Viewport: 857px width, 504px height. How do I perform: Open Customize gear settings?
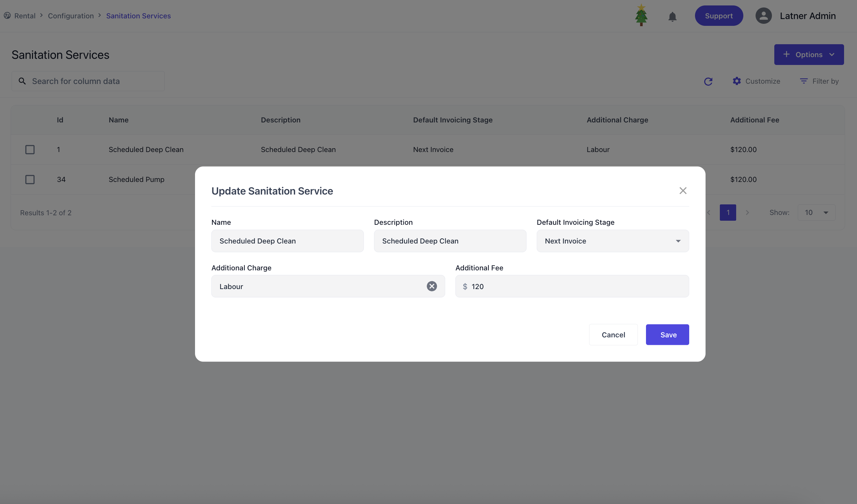737,81
